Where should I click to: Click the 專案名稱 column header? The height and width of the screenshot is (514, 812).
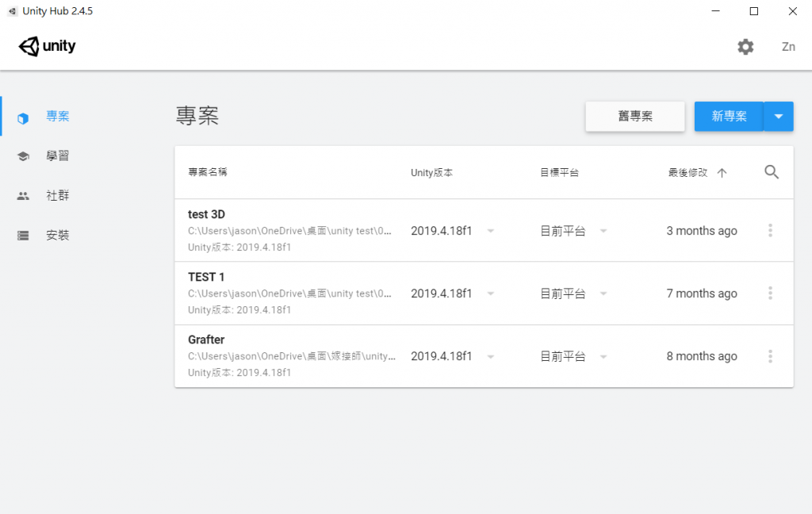pyautogui.click(x=207, y=172)
